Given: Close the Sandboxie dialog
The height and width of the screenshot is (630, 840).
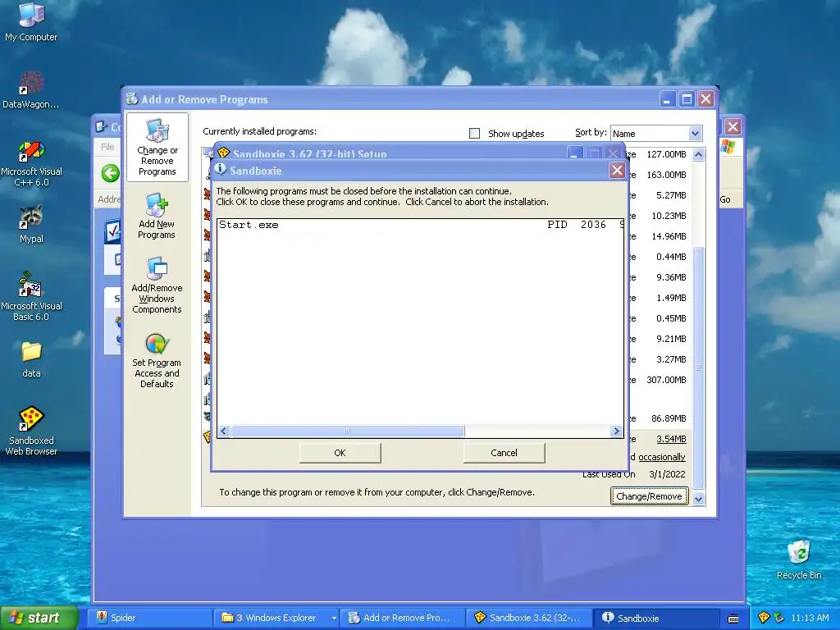Looking at the screenshot, I should [x=617, y=171].
